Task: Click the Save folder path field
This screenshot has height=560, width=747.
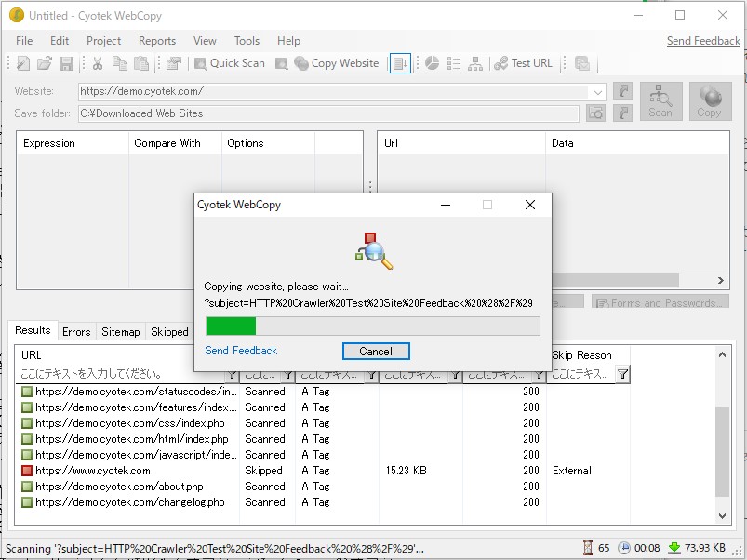Action: point(328,113)
